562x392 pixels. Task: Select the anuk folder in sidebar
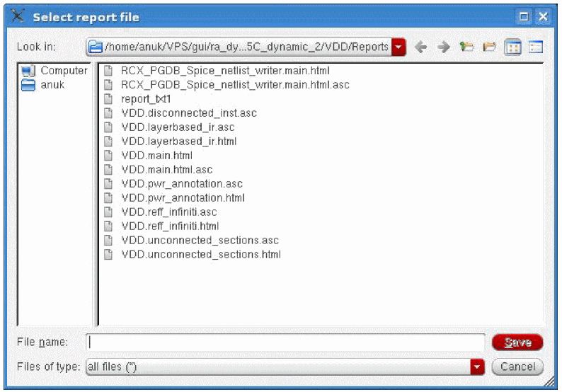(x=43, y=85)
